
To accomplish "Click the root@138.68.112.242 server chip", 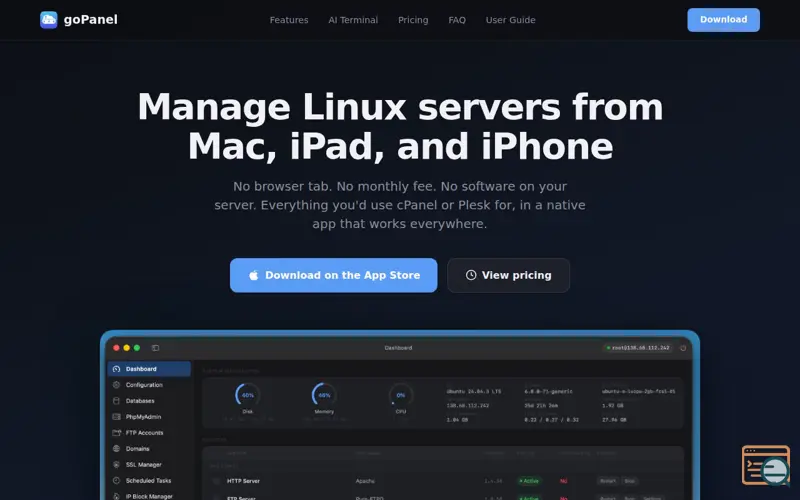I will click(x=638, y=348).
